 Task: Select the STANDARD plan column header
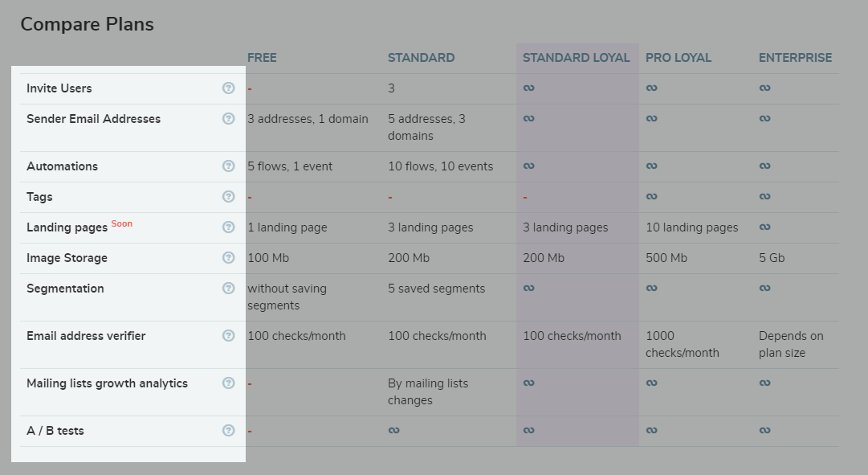click(422, 58)
